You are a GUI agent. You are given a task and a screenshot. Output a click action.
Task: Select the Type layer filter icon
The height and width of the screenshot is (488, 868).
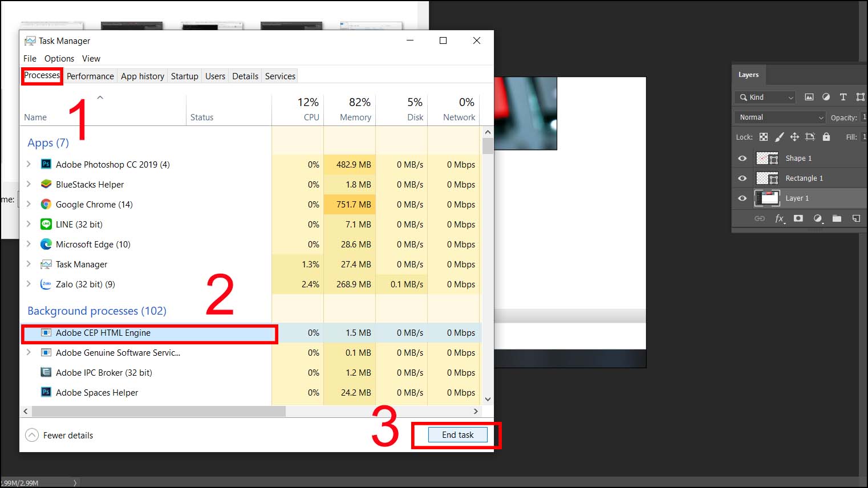tap(843, 97)
